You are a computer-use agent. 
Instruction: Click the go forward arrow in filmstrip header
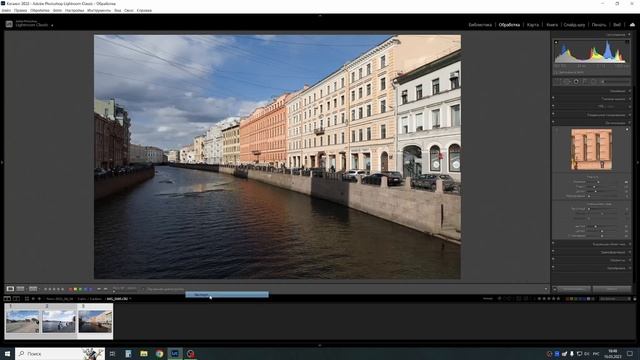[40, 299]
